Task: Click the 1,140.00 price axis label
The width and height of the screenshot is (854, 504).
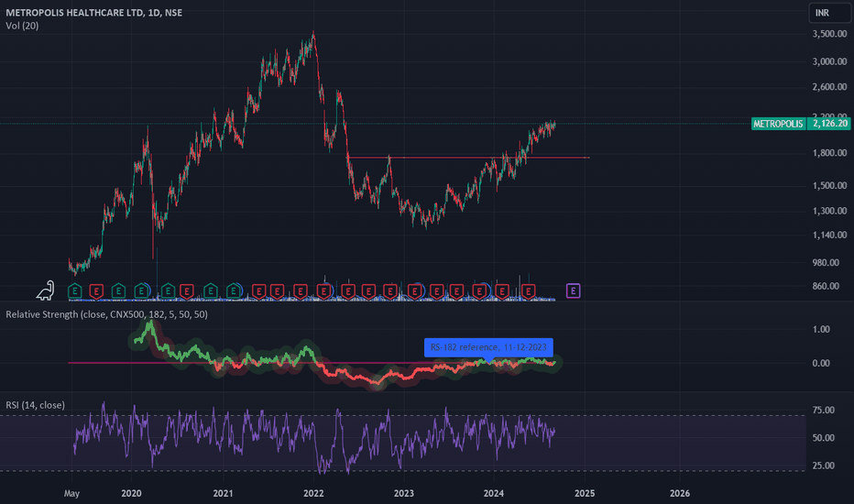Action: pos(829,236)
